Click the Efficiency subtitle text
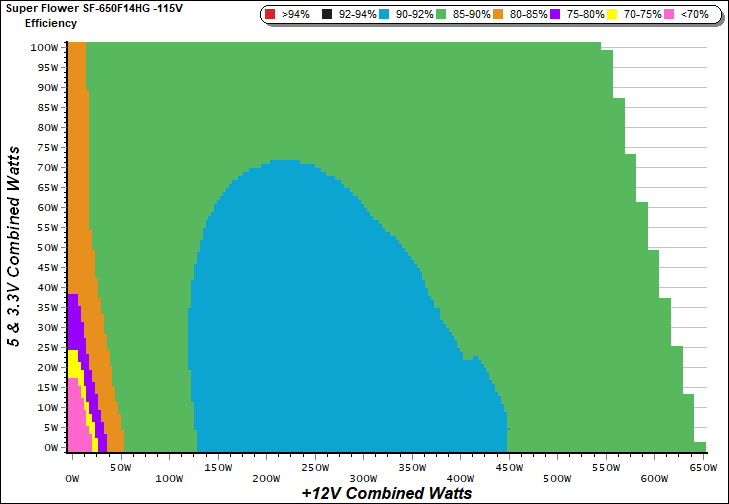 point(51,23)
